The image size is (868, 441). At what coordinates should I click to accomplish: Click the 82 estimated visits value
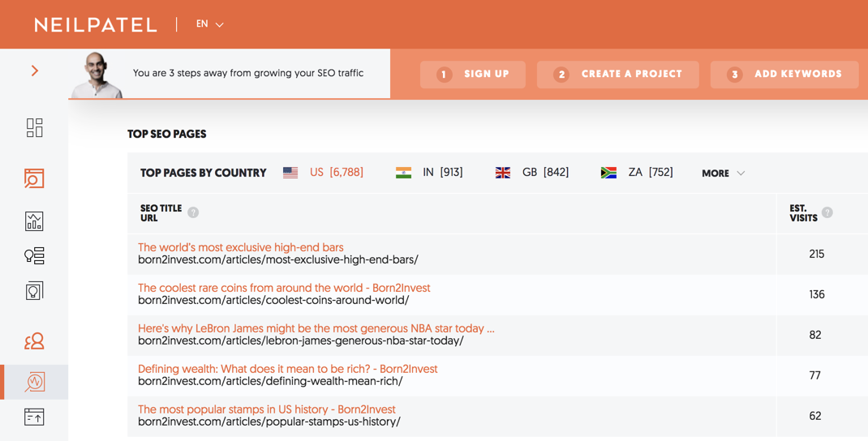(x=814, y=335)
